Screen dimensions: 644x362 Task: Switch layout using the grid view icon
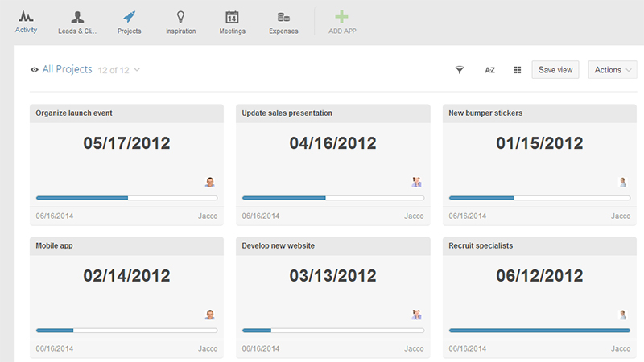tap(518, 70)
